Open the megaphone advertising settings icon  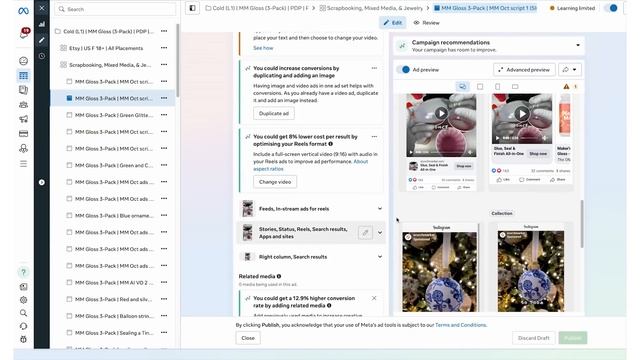pos(23,119)
